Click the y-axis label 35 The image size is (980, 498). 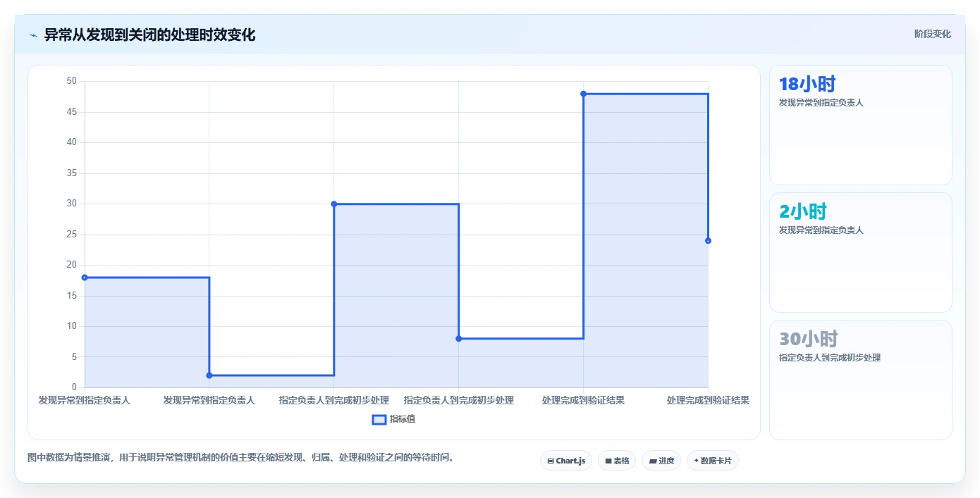pos(72,173)
